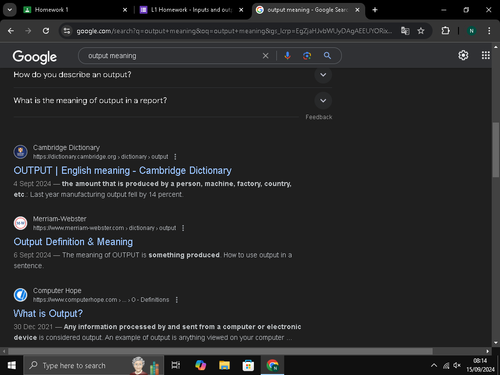Image resolution: width=500 pixels, height=375 pixels.
Task: Open Windows Start menu
Action: (x=11, y=365)
